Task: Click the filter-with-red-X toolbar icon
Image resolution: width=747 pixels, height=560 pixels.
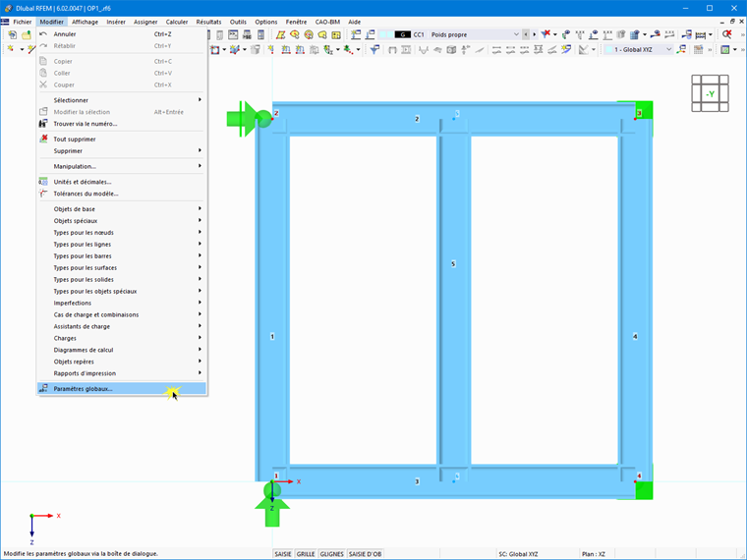Action: [x=546, y=33]
